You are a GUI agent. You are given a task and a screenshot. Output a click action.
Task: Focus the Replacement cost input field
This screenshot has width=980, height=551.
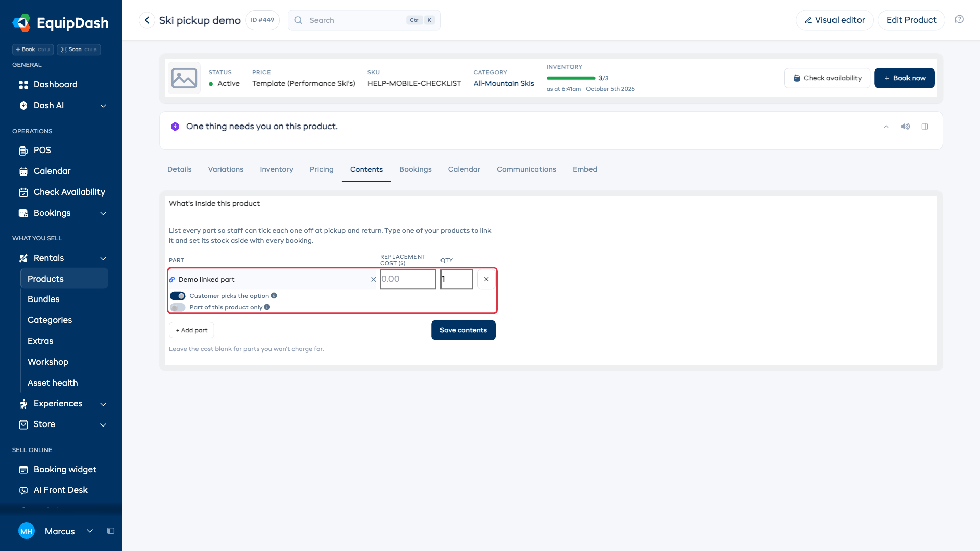click(408, 279)
